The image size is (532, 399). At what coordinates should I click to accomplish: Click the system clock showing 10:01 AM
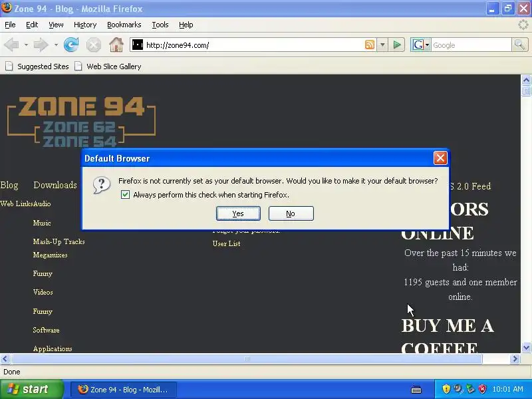[x=507, y=389]
